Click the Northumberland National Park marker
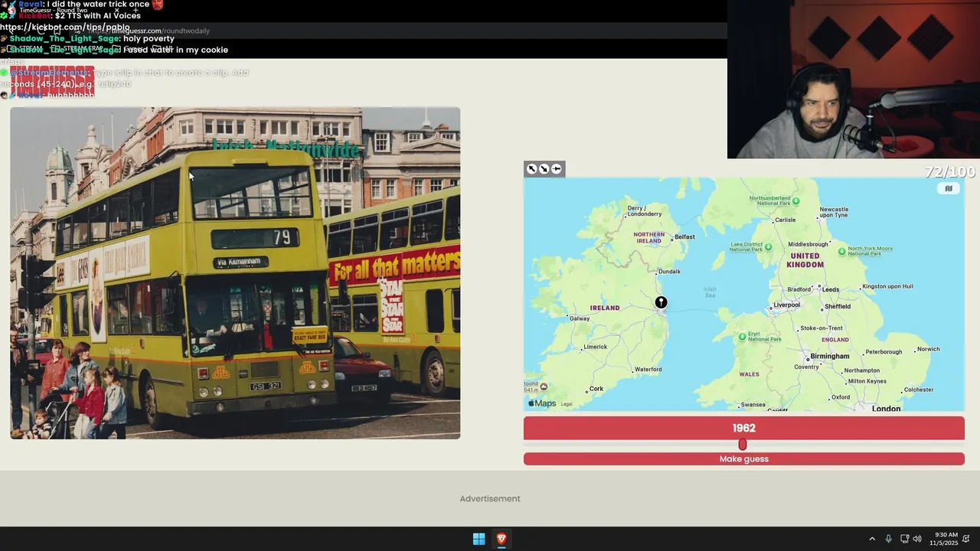 (795, 201)
